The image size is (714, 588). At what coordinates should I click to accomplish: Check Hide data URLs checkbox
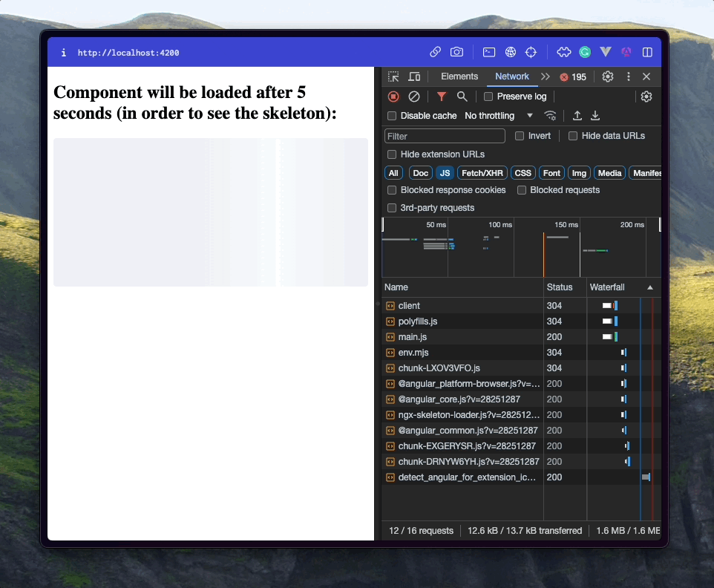point(573,136)
